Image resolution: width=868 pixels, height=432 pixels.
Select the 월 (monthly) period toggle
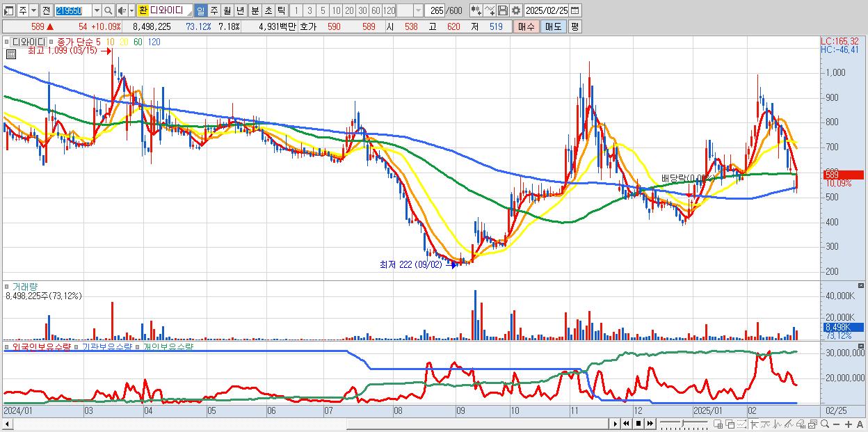(x=227, y=10)
